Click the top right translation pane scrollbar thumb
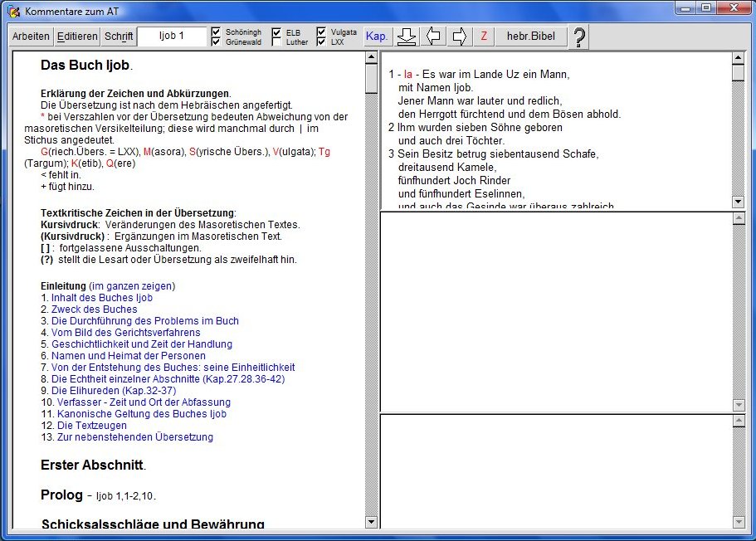Screen dimensions: 756x541 click(x=739, y=72)
